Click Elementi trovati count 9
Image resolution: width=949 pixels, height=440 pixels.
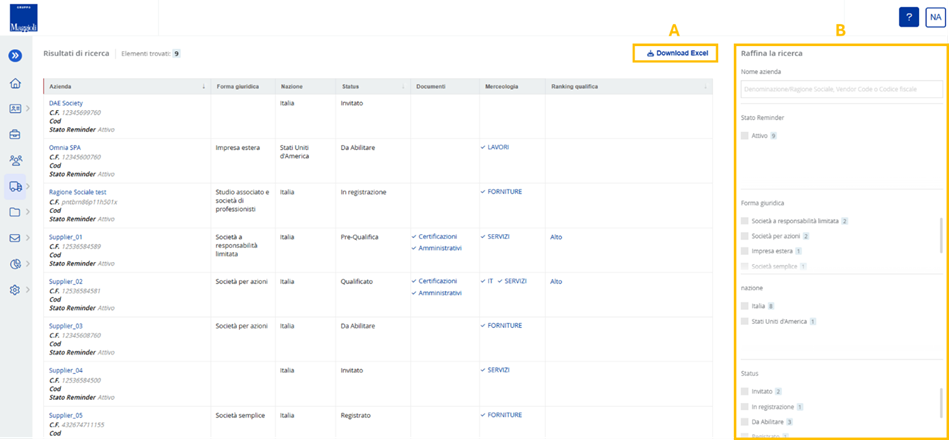(176, 54)
